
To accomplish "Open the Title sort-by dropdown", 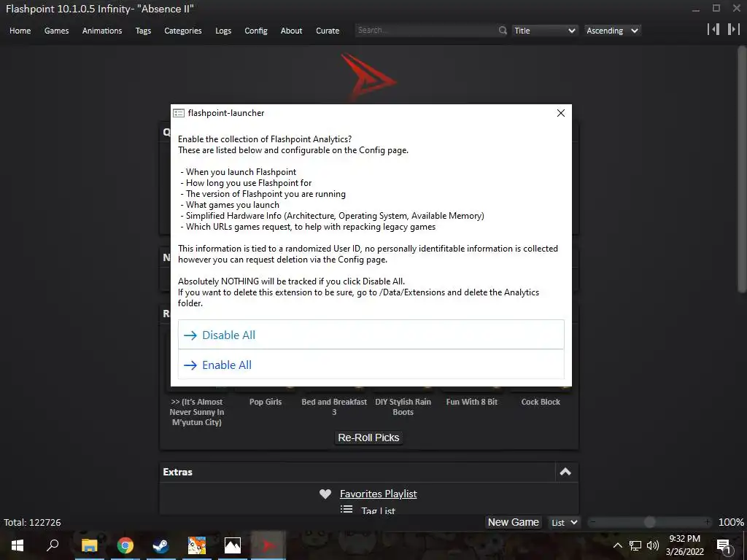I will (545, 31).
